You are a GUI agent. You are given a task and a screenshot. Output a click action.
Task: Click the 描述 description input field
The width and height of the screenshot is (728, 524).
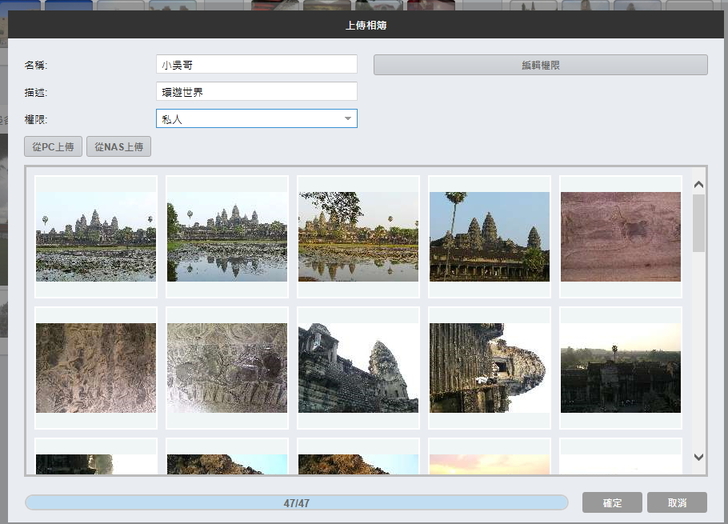tap(256, 92)
